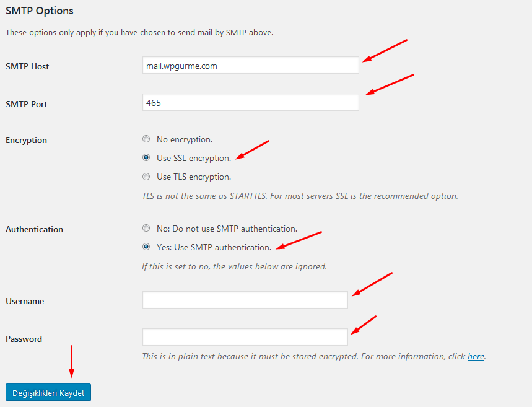Switch to TLS encryption

pyautogui.click(x=146, y=176)
